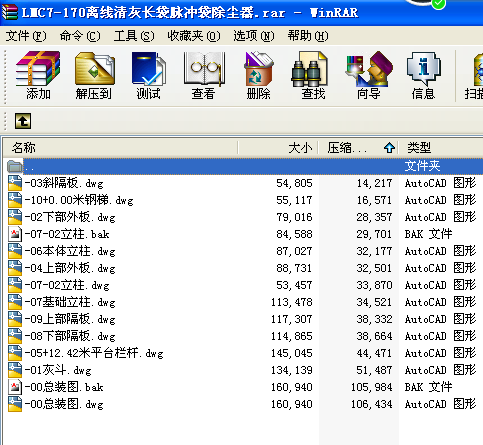
Task: Select file name -07-02立柱.bak
Action: (67, 234)
